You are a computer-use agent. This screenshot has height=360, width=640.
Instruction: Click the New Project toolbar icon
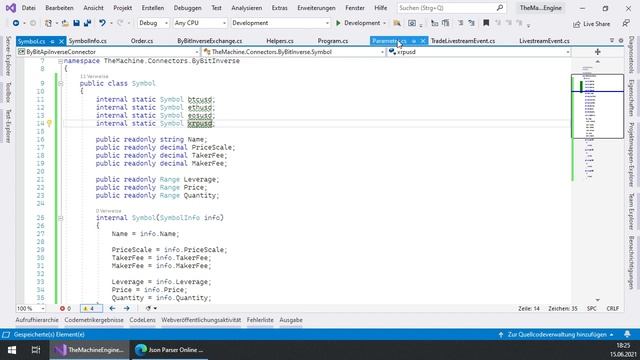[x=48, y=23]
